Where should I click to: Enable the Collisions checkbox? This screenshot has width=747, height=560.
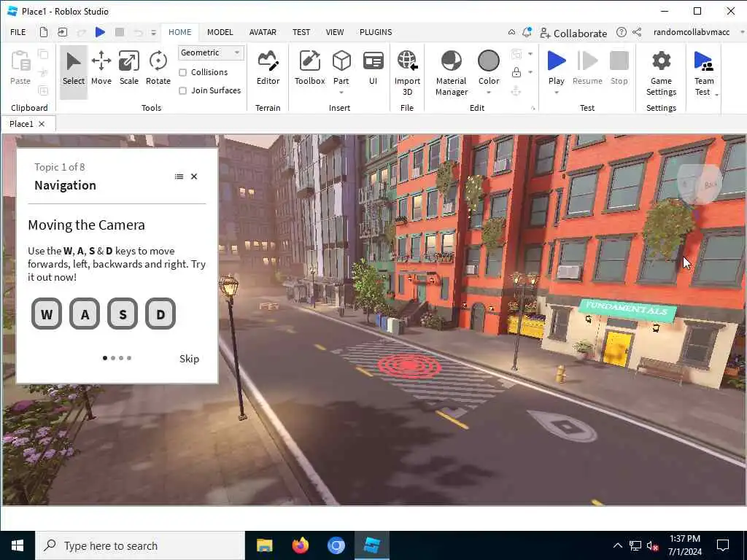coord(182,72)
